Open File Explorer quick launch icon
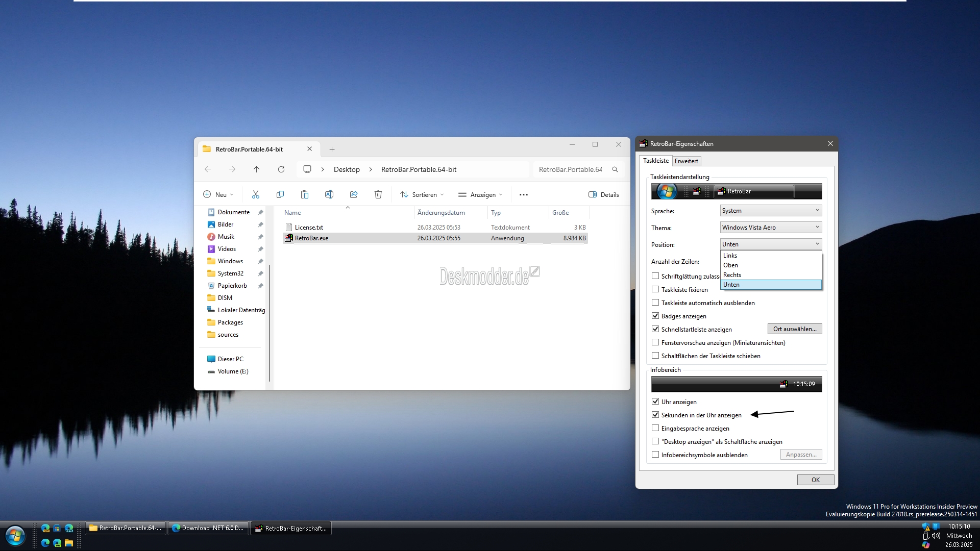 pyautogui.click(x=69, y=543)
